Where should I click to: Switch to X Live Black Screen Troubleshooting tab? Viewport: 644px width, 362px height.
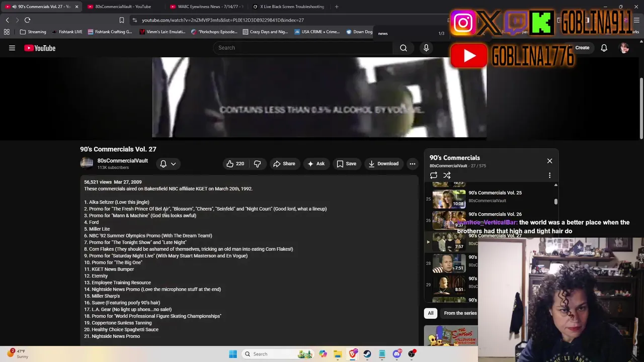coord(289,7)
